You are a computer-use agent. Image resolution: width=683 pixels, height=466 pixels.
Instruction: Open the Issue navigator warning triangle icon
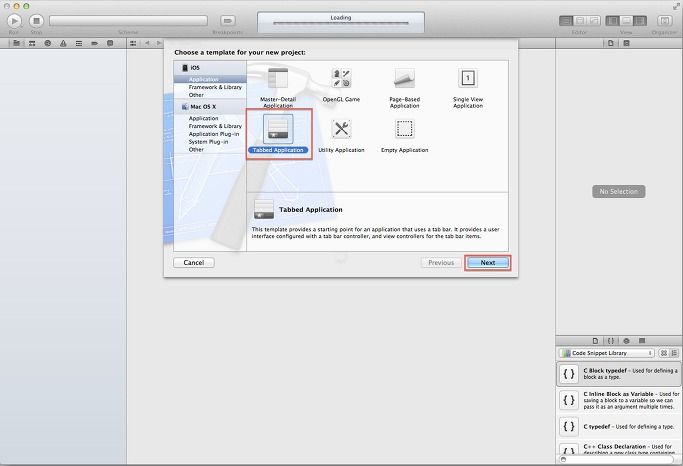tap(63, 43)
